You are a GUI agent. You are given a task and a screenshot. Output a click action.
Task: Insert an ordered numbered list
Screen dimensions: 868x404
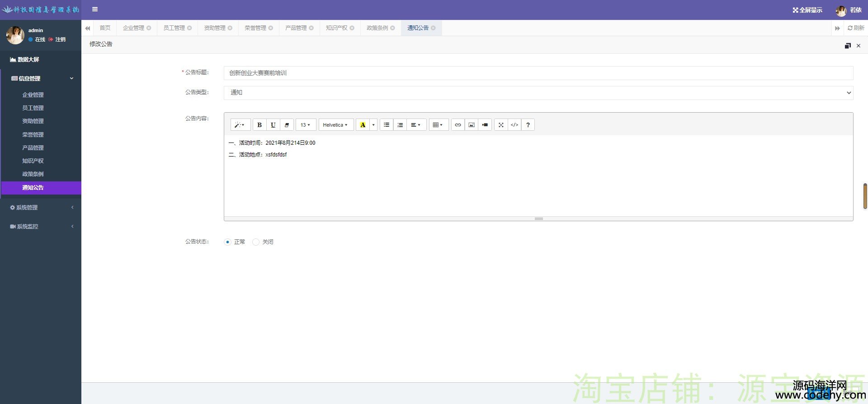click(400, 125)
